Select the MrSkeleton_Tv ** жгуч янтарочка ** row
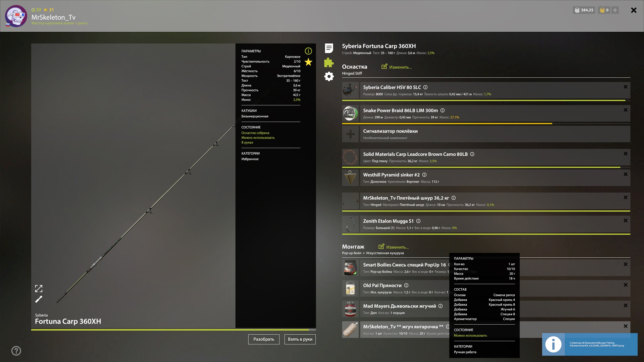 click(486, 330)
